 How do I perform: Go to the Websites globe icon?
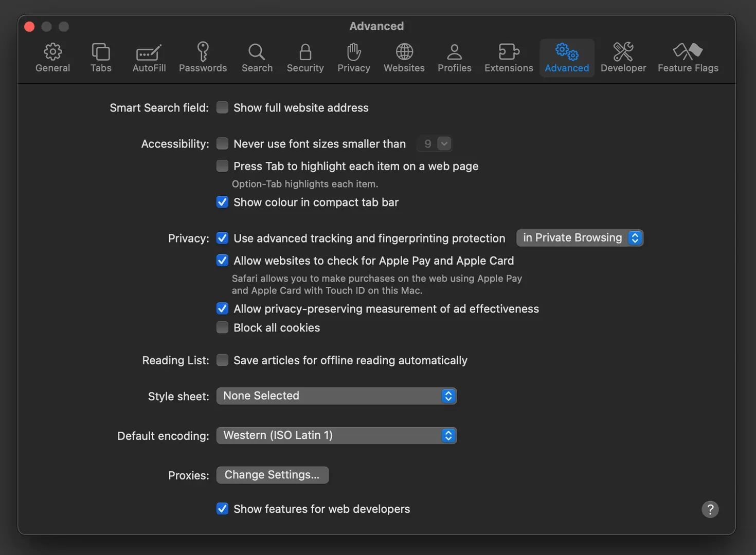coord(404,58)
